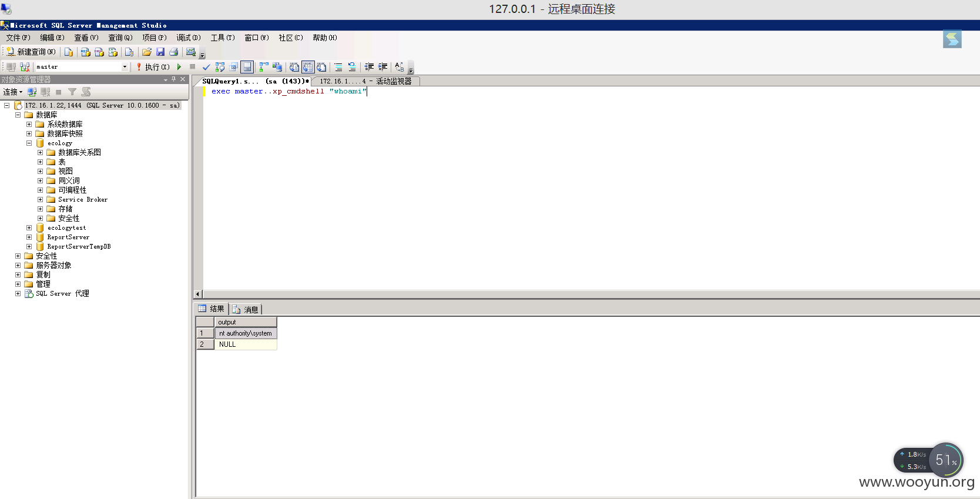Open the Object Explorer window position dropdown arrow
This screenshot has width=980, height=499.
pos(166,79)
